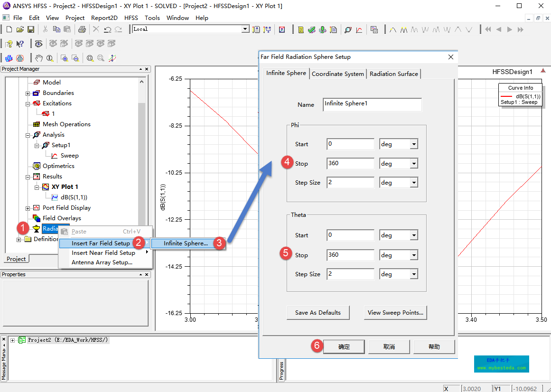The image size is (551, 392).
Task: Click the Print toolbar icon
Action: pyautogui.click(x=82, y=29)
